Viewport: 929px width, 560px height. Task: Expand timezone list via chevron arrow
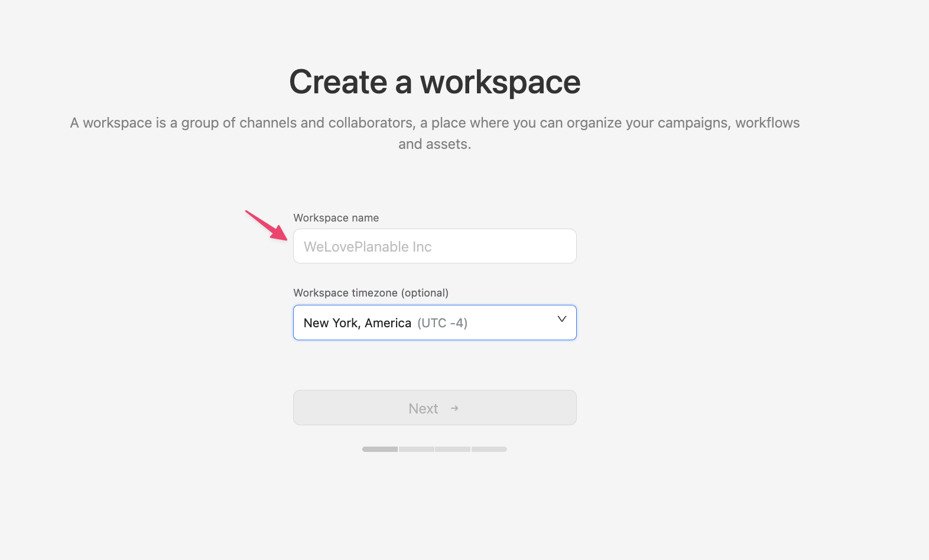(561, 319)
